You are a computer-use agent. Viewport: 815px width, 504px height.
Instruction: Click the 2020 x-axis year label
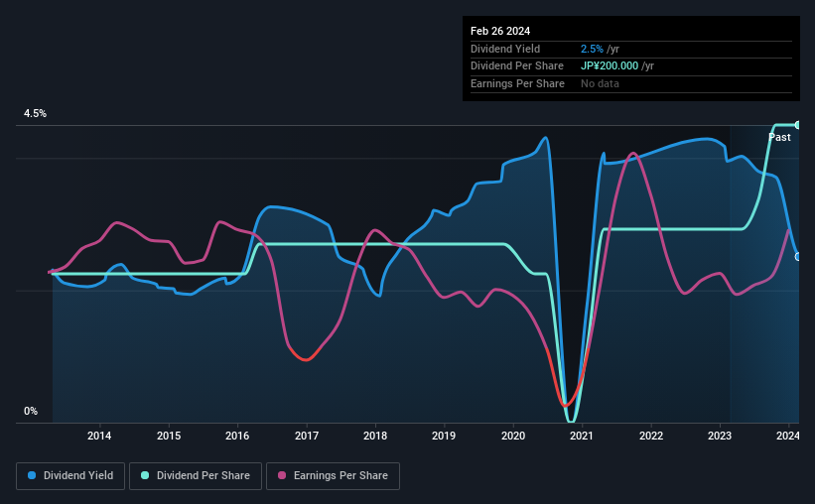point(513,436)
